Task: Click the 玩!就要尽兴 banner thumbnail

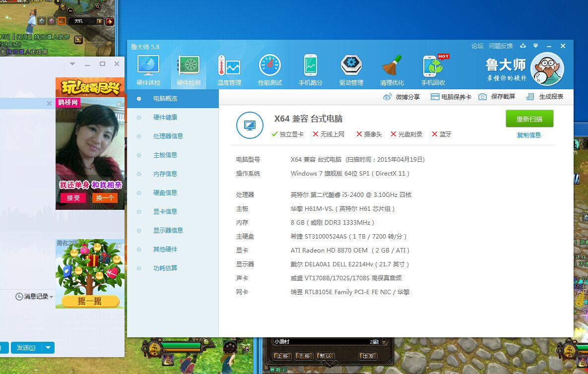Action: tap(90, 87)
